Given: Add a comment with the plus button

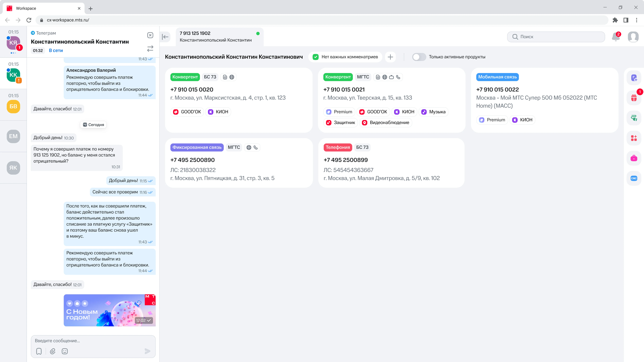Looking at the screenshot, I should 390,57.
